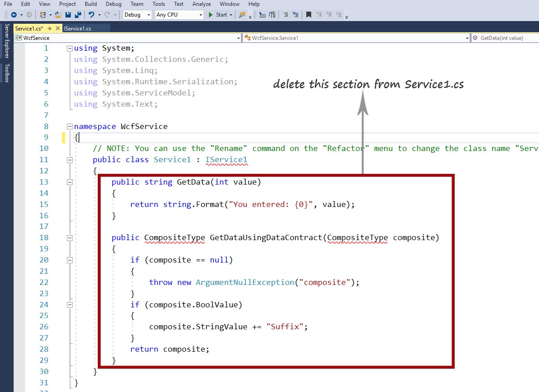Open the Project menu
The image size is (539, 392).
pyautogui.click(x=68, y=4)
